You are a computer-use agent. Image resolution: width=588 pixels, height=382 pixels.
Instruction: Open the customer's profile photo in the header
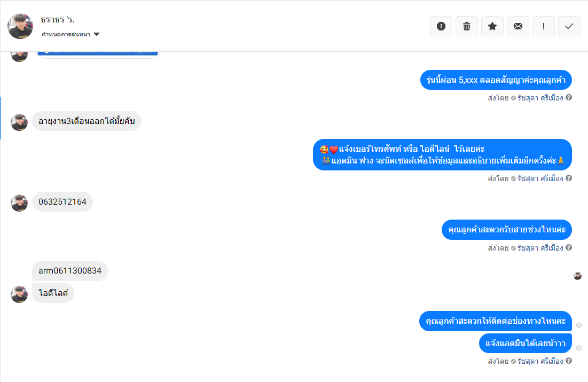pos(20,26)
